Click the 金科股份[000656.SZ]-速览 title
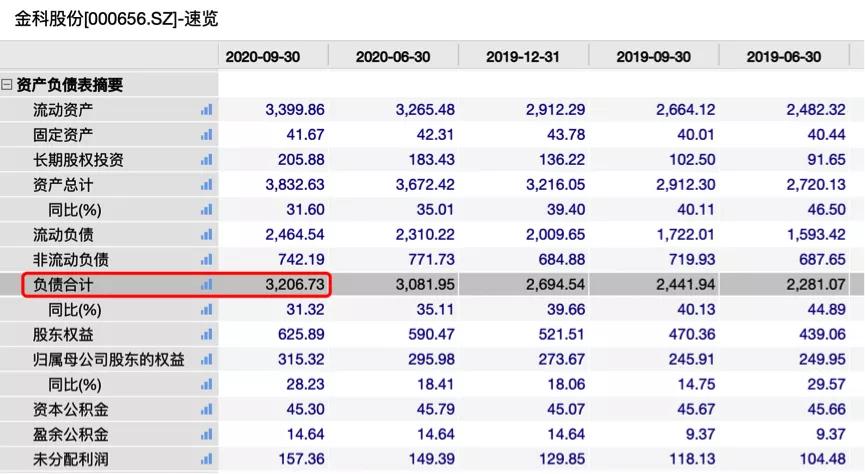Image resolution: width=865 pixels, height=474 pixels. 116,19
